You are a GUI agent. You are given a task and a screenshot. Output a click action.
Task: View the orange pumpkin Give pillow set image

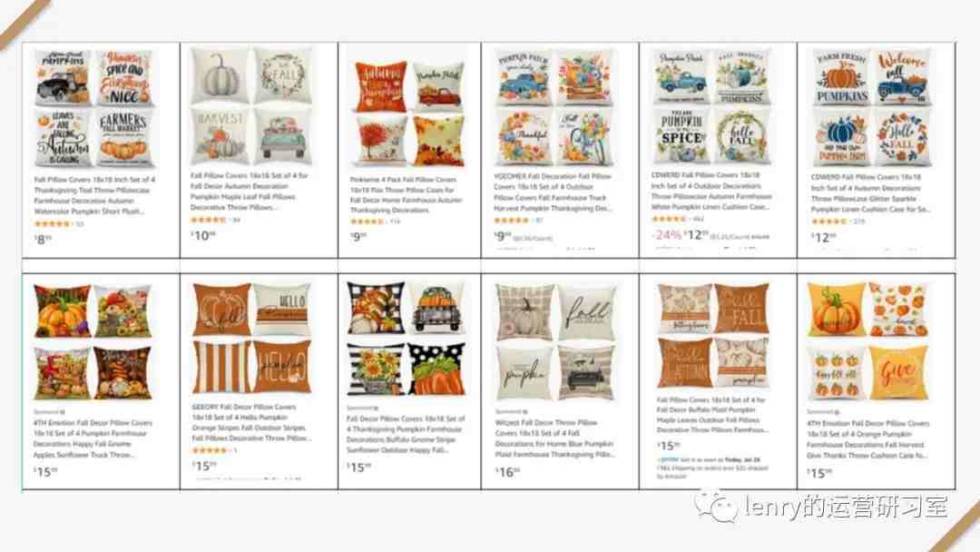point(868,340)
